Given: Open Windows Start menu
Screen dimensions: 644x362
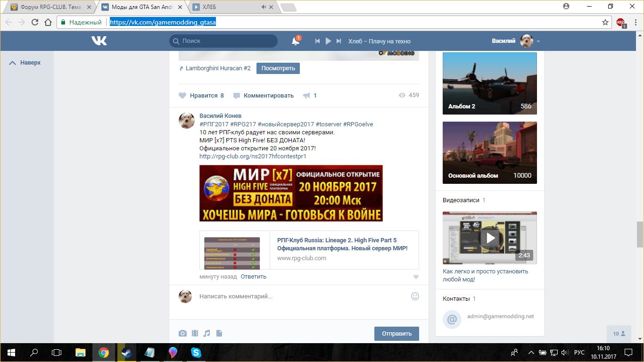Looking at the screenshot, I should [11, 352].
